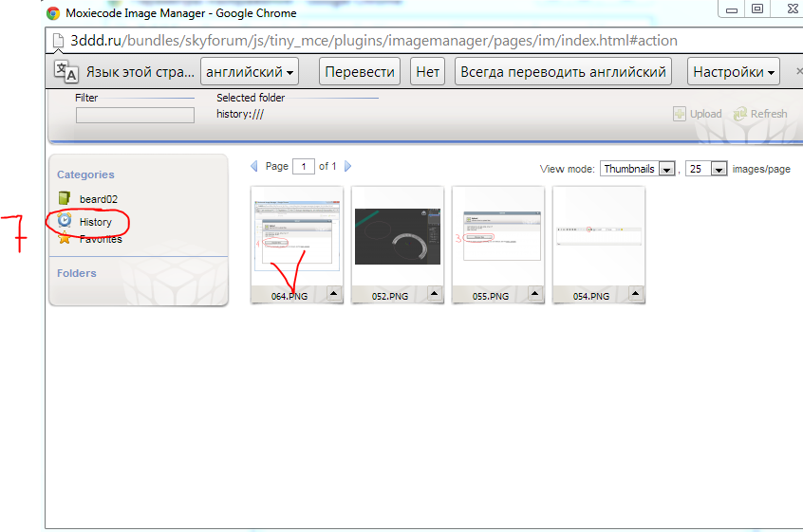Viewport: 803px width, 532px height.
Task: Click the Перевести translate button
Action: 360,72
